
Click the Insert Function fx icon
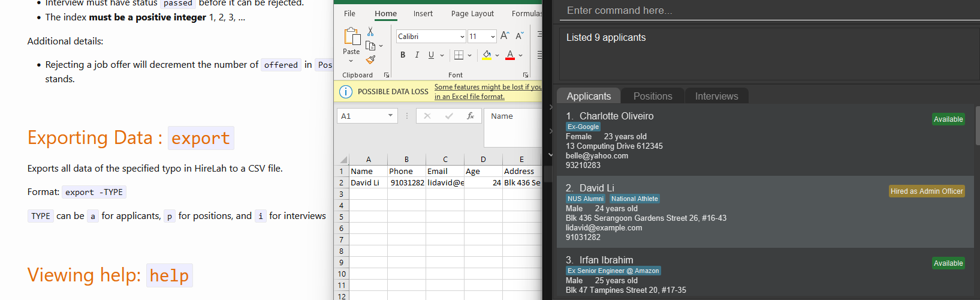click(471, 116)
